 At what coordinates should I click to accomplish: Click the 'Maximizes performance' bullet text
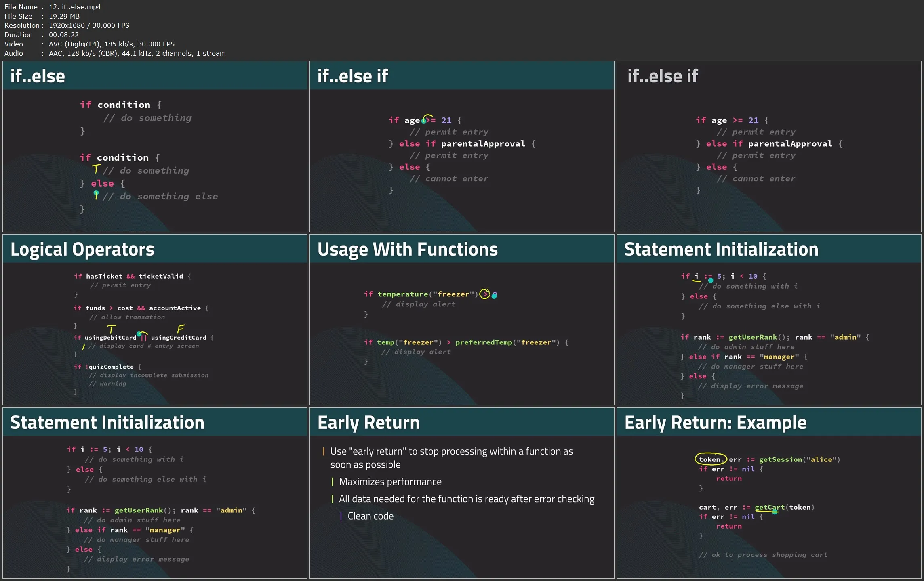click(390, 482)
